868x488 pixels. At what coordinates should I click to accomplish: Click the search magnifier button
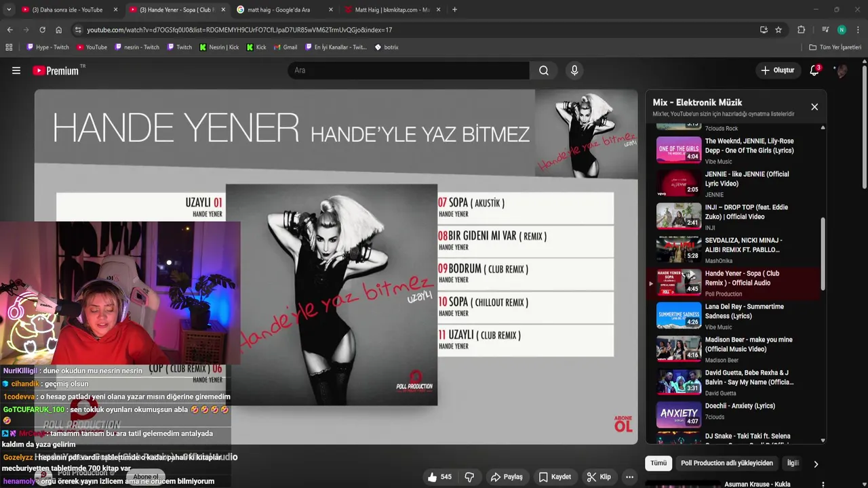tap(544, 70)
